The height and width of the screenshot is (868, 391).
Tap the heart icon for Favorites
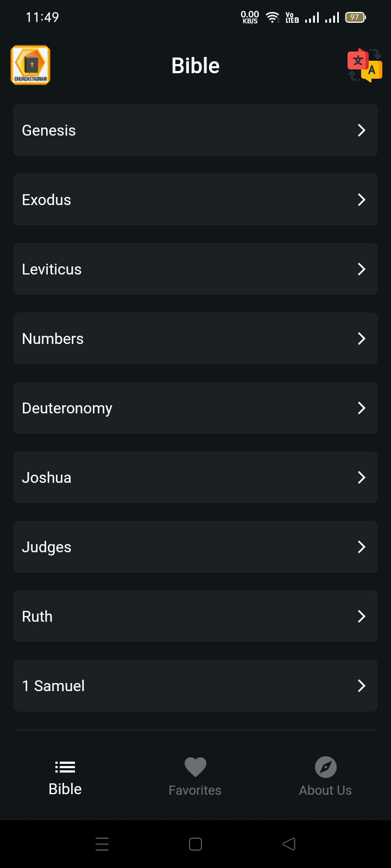(195, 767)
